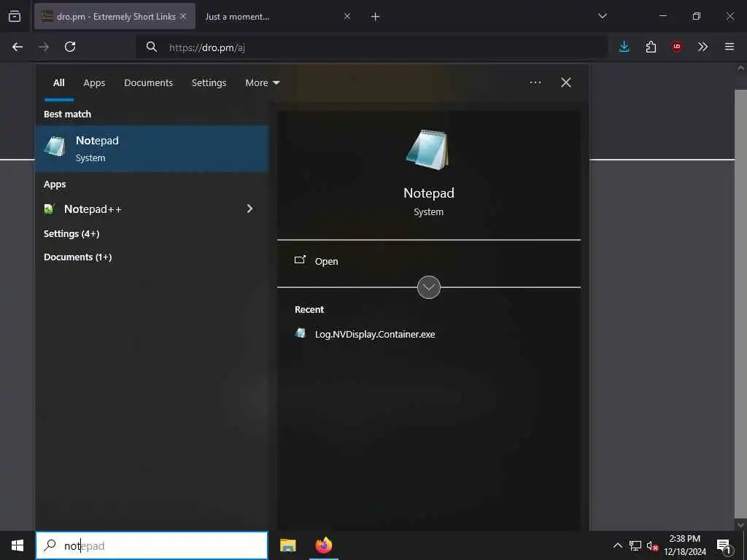Open the Firefox View icon at top-left
This screenshot has width=747, height=560.
pos(15,16)
